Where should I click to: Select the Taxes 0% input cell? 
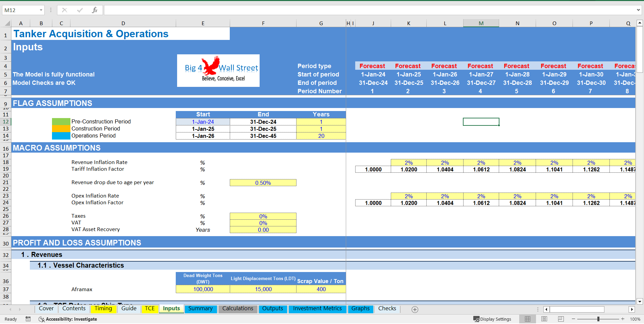tap(263, 216)
